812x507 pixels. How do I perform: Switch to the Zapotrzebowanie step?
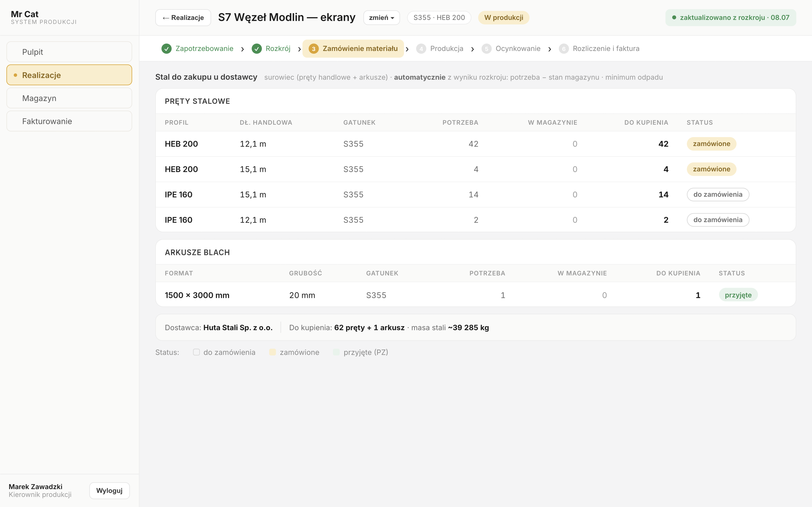[x=197, y=49]
